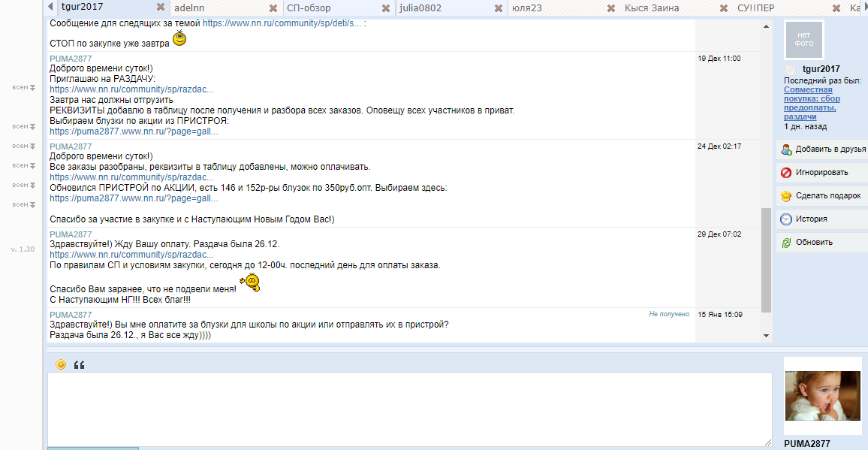
Task: Close the СП-обзор tab
Action: (386, 8)
